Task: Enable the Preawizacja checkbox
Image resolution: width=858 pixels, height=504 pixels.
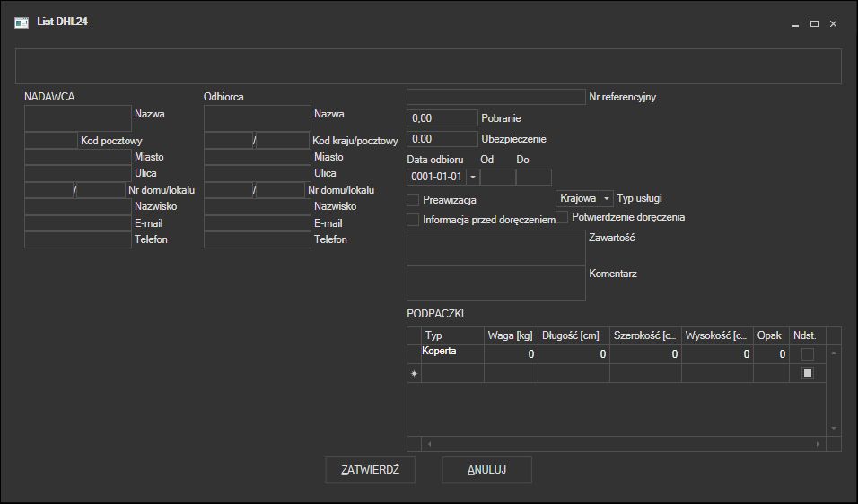Action: [x=413, y=200]
